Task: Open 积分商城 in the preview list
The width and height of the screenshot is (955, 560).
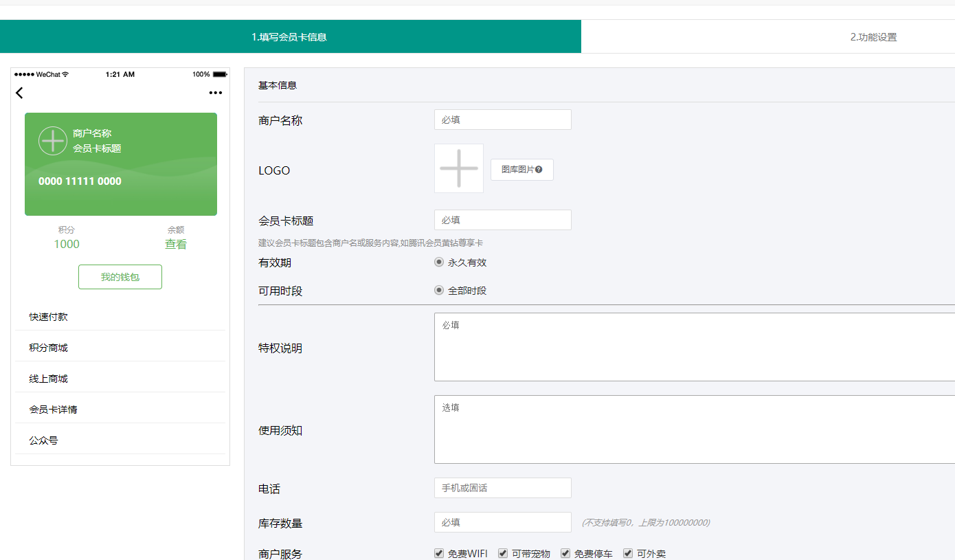Action: coord(120,348)
